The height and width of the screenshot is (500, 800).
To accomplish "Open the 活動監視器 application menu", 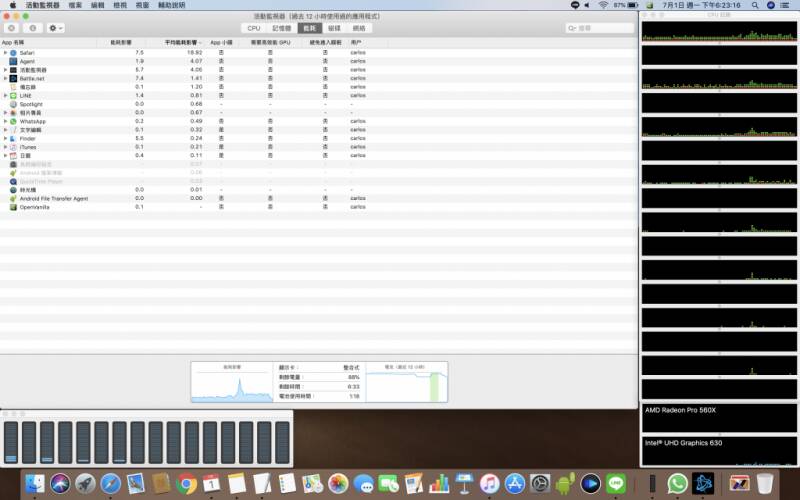I will 42,5.
